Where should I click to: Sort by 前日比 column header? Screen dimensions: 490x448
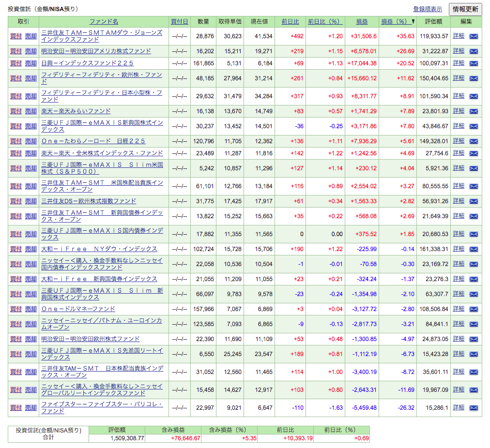click(290, 22)
